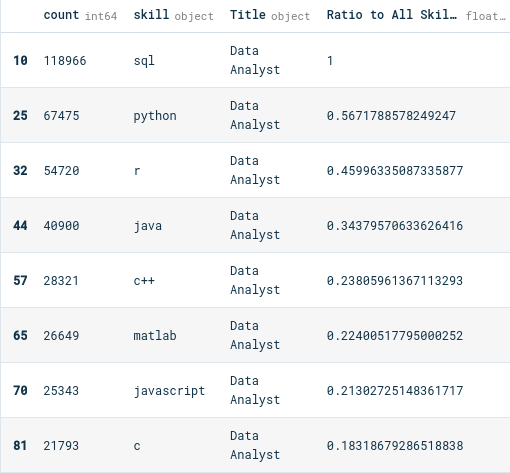Click Data Analyst title in matlab row

pos(255,335)
